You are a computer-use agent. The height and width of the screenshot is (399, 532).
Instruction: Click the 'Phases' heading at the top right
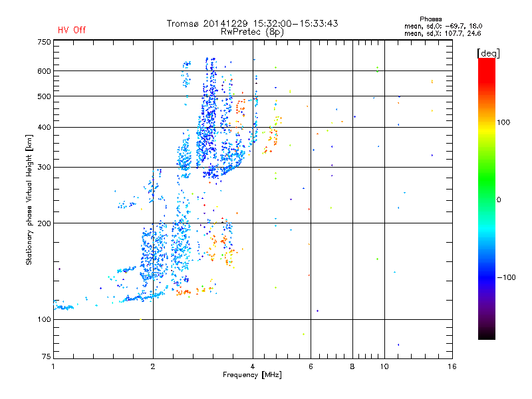coord(430,19)
